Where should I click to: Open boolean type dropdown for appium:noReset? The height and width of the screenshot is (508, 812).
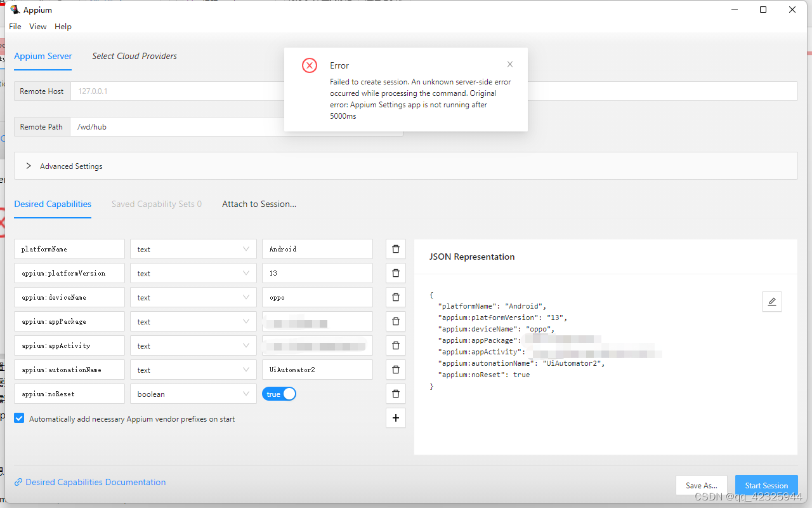[x=193, y=394]
